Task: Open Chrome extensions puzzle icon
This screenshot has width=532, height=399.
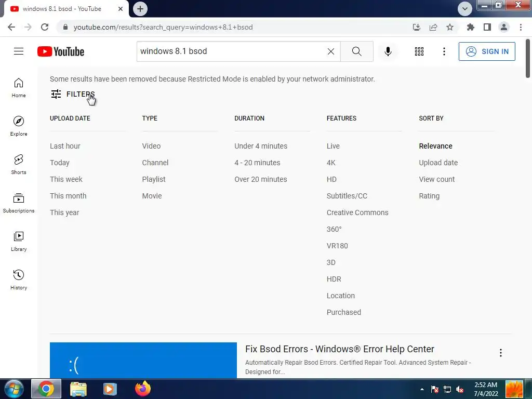Action: (471, 27)
